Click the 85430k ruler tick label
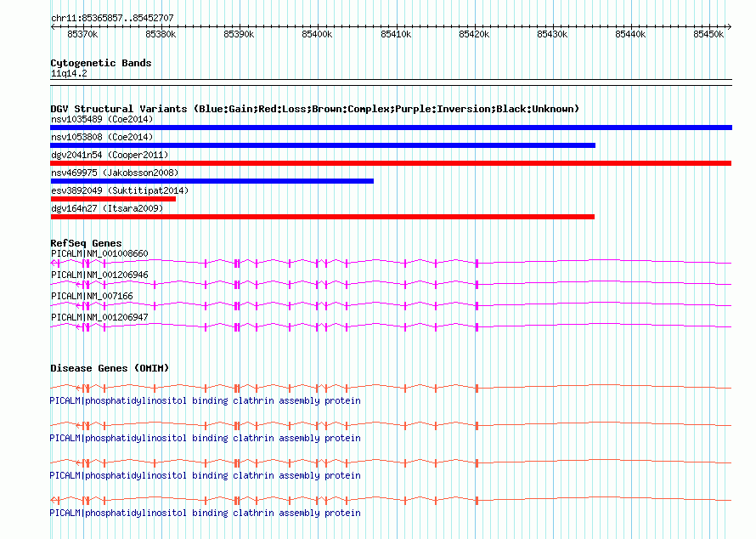756x539 pixels. pyautogui.click(x=552, y=34)
